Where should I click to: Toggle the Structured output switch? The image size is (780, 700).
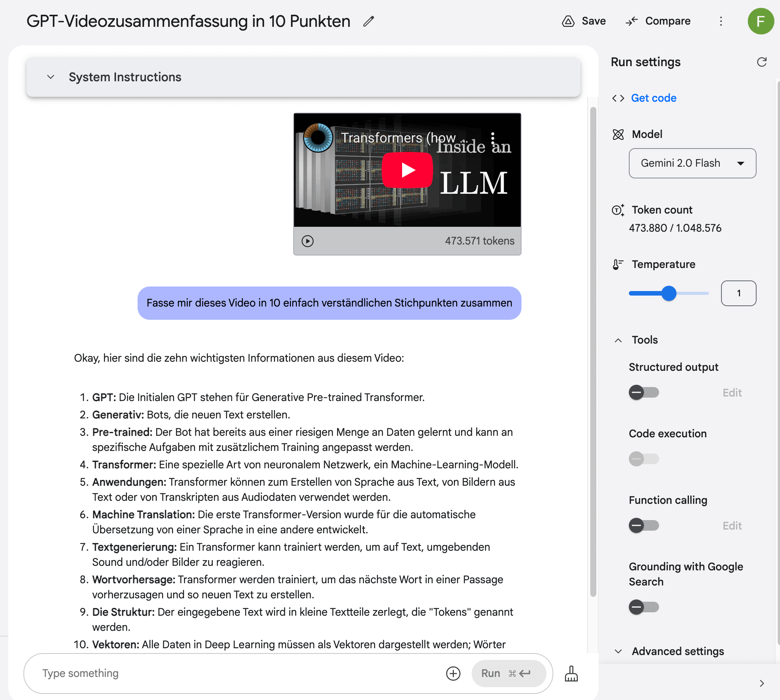pos(644,392)
